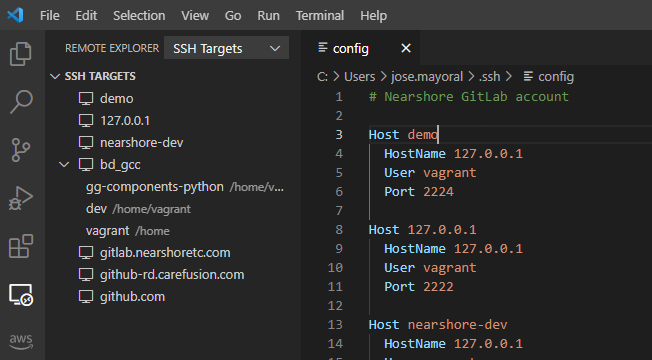
Task: Click the VS Code logo icon
Action: pyautogui.click(x=15, y=15)
